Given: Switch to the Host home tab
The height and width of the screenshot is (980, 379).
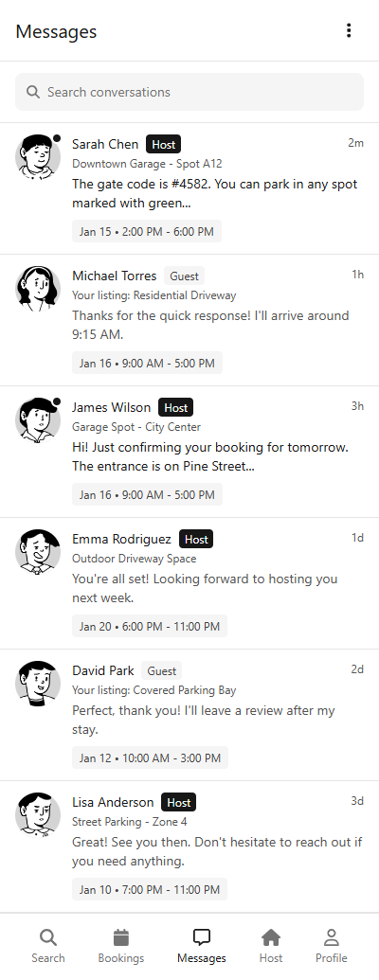Looking at the screenshot, I should tap(271, 946).
